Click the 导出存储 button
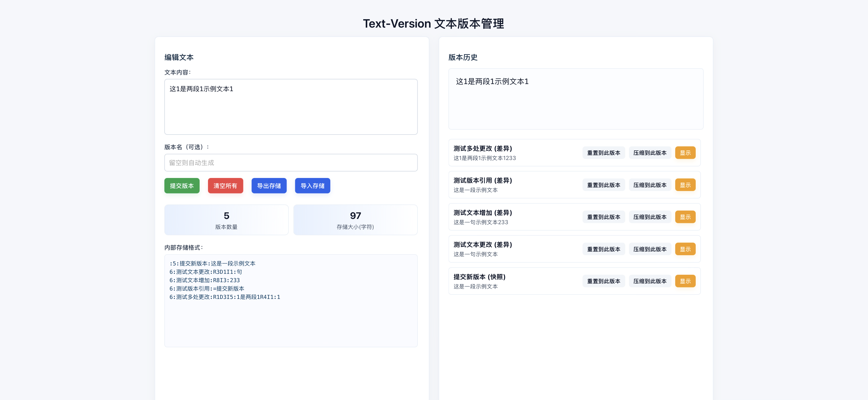Screen dimensions: 868x400 269,185
